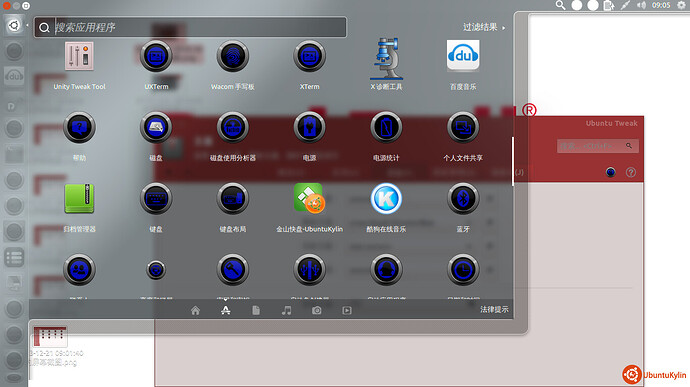690x387 pixels.
Task: Launch XTerm terminal
Action: [309, 56]
